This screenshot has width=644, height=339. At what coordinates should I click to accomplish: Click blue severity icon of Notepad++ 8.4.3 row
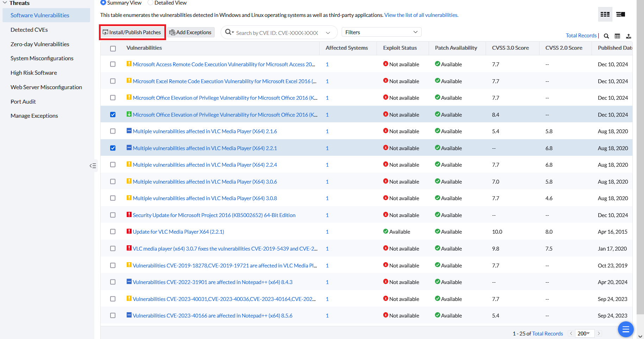pyautogui.click(x=129, y=282)
